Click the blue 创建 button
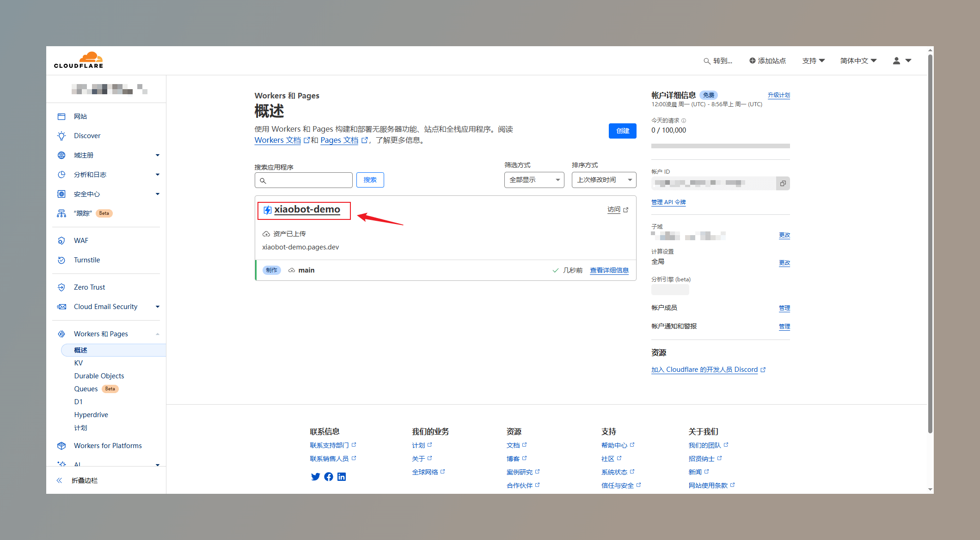The height and width of the screenshot is (540, 980). [622, 131]
